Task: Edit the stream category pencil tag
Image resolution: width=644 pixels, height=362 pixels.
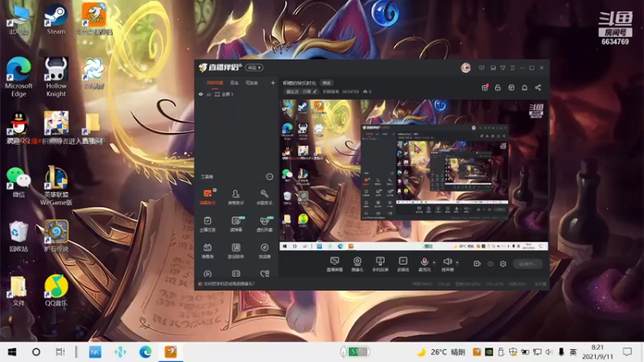Action: point(301,92)
